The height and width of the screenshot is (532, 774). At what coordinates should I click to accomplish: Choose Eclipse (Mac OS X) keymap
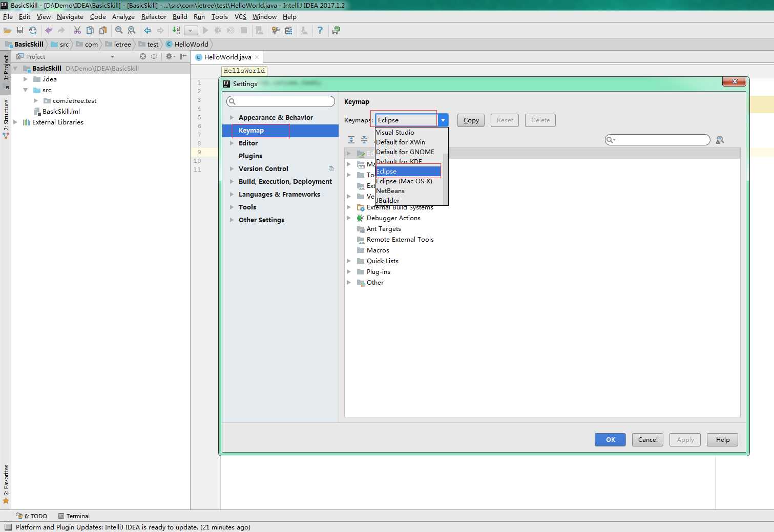pyautogui.click(x=408, y=181)
